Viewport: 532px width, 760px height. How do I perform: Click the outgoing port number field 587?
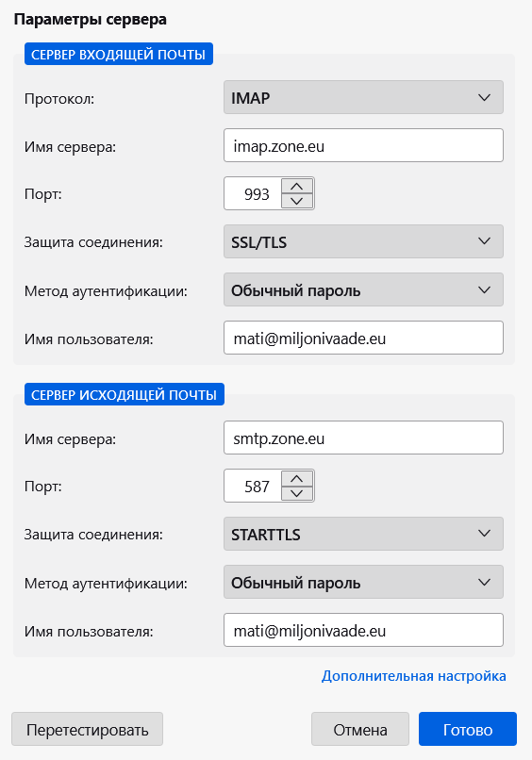click(x=253, y=486)
